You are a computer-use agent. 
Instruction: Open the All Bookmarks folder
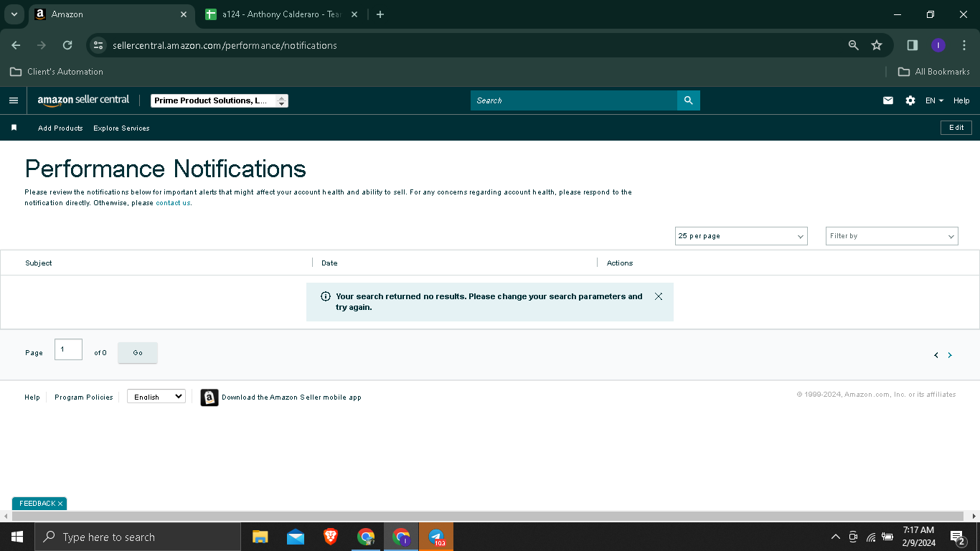934,72
